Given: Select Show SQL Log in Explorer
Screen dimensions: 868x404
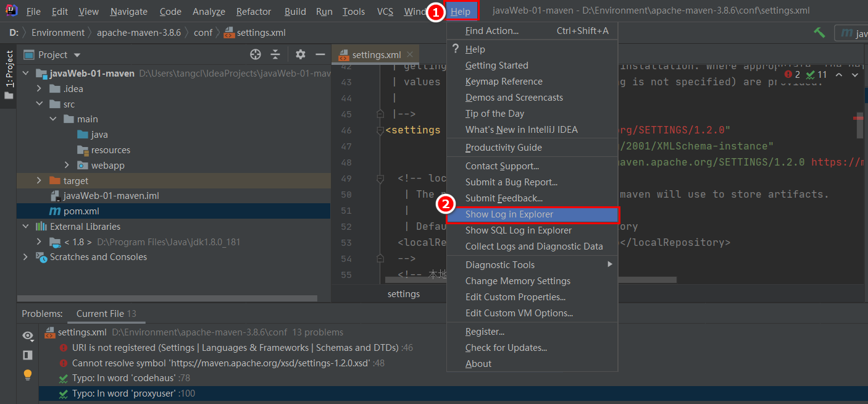Looking at the screenshot, I should (x=532, y=230).
